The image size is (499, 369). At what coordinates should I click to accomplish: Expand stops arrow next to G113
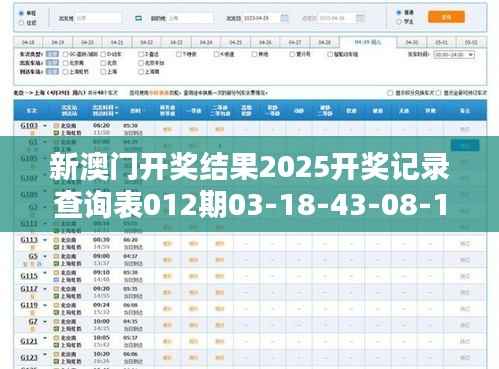(x=45, y=240)
